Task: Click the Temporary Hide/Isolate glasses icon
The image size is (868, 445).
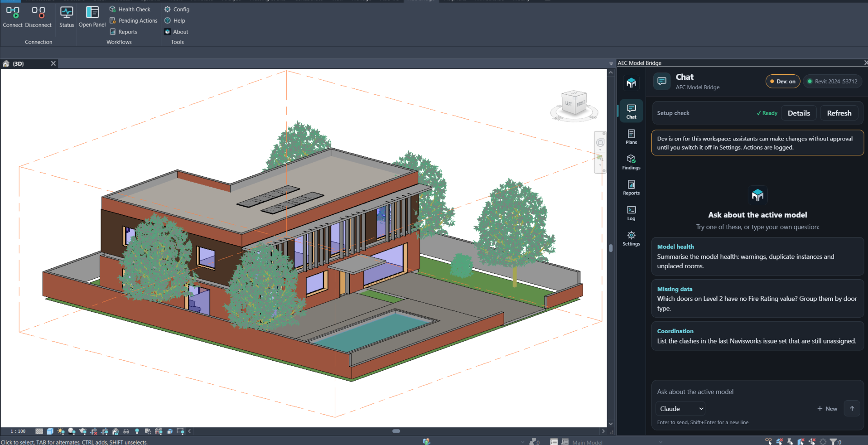Action: pos(126,431)
